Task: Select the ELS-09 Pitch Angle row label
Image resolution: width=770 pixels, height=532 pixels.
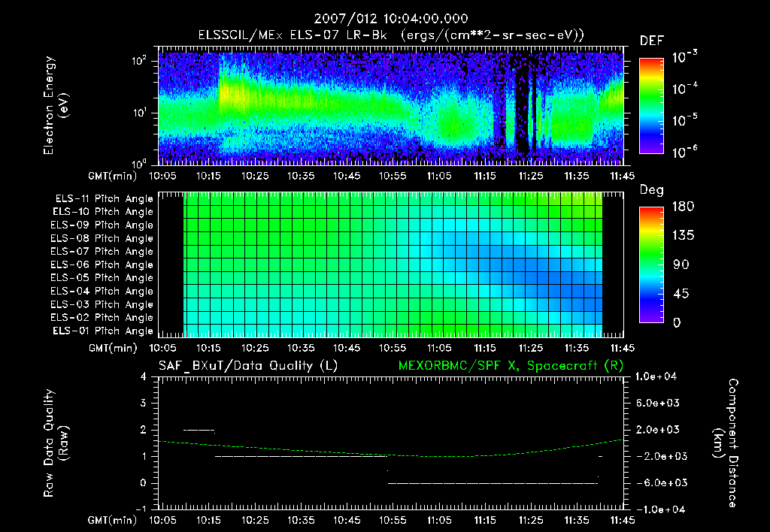Action: 102,225
